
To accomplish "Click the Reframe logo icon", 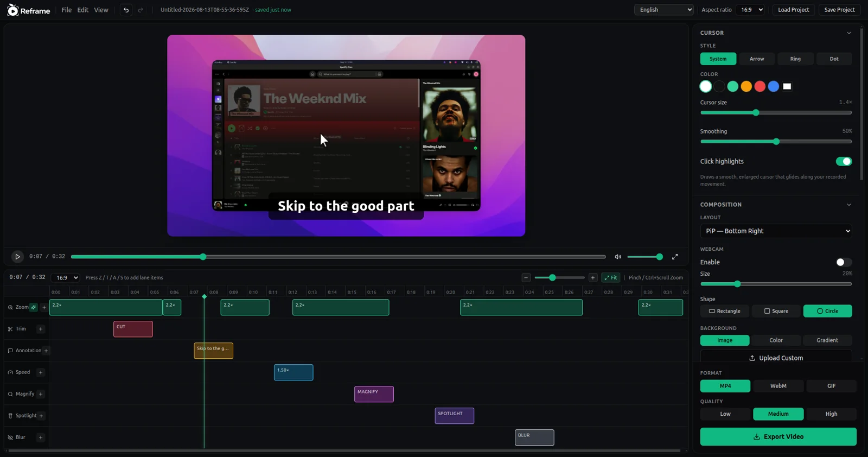I will pyautogui.click(x=12, y=10).
